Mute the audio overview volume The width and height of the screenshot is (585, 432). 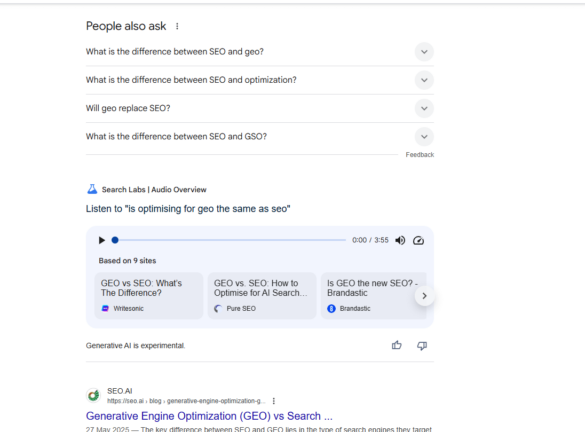pos(400,240)
